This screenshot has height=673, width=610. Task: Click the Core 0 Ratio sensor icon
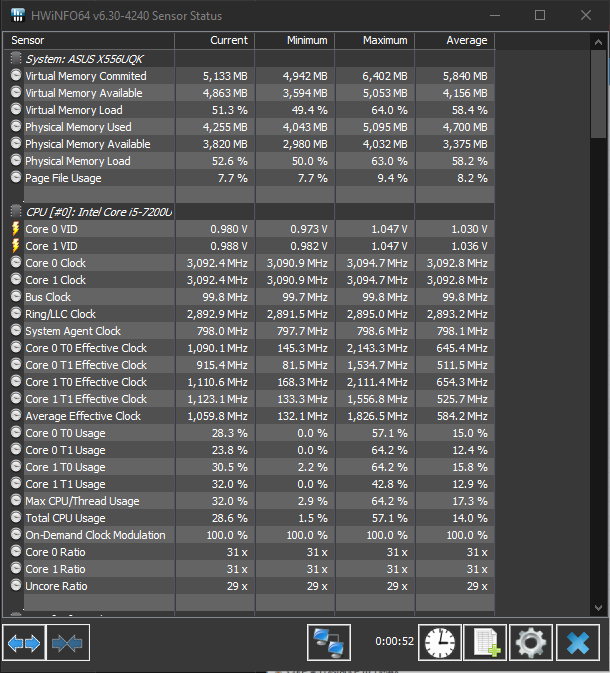coord(16,552)
